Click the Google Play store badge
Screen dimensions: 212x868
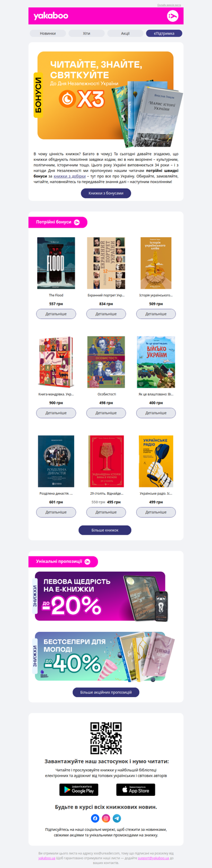pos(78,789)
